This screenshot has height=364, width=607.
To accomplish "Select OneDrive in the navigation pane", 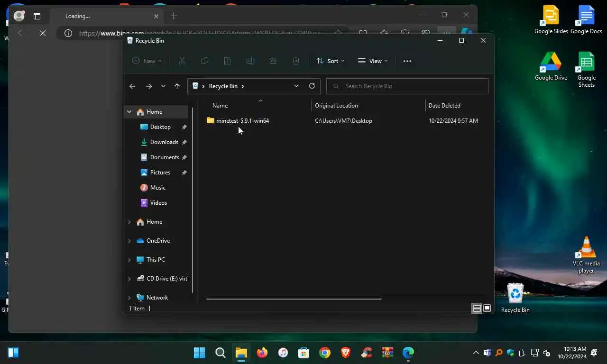I will click(x=158, y=241).
